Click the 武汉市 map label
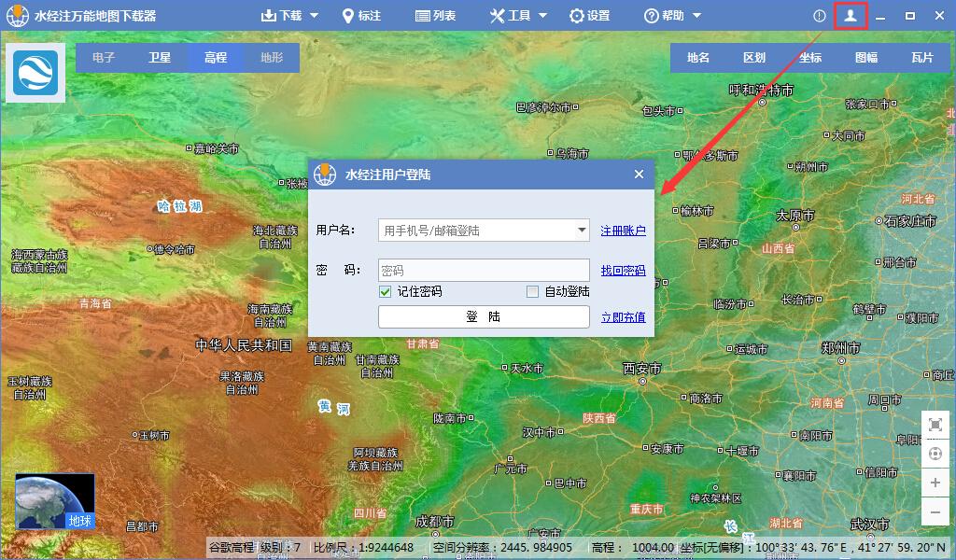The width and height of the screenshot is (956, 560). (x=870, y=524)
